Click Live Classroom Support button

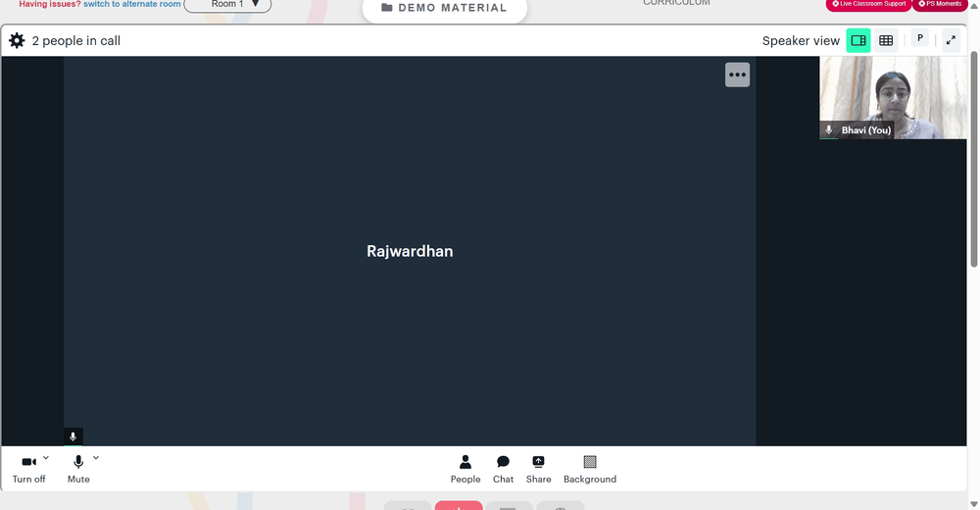pos(868,4)
